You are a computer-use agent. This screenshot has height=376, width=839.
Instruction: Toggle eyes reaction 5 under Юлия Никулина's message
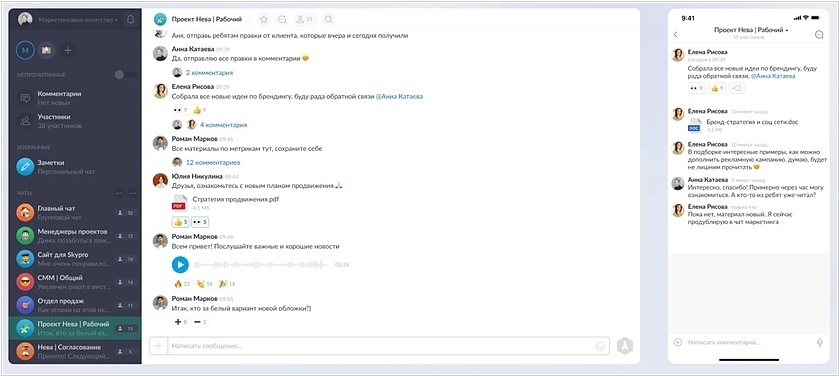200,222
